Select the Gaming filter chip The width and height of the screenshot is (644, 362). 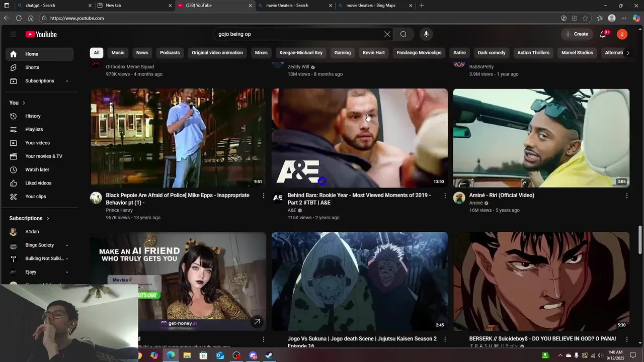click(x=343, y=53)
